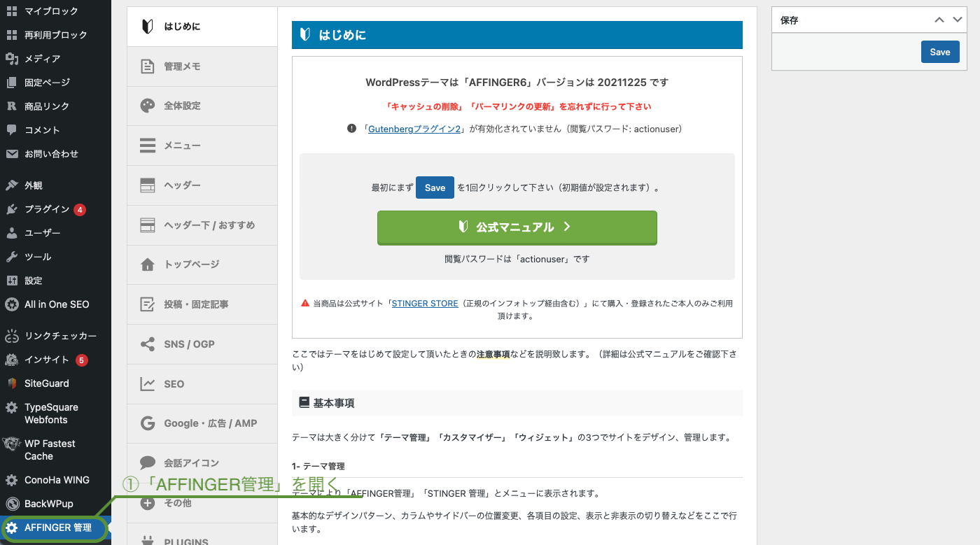Click the WP Fastest Cache cheetah icon
Screen dimensions: 980x545
[11, 444]
